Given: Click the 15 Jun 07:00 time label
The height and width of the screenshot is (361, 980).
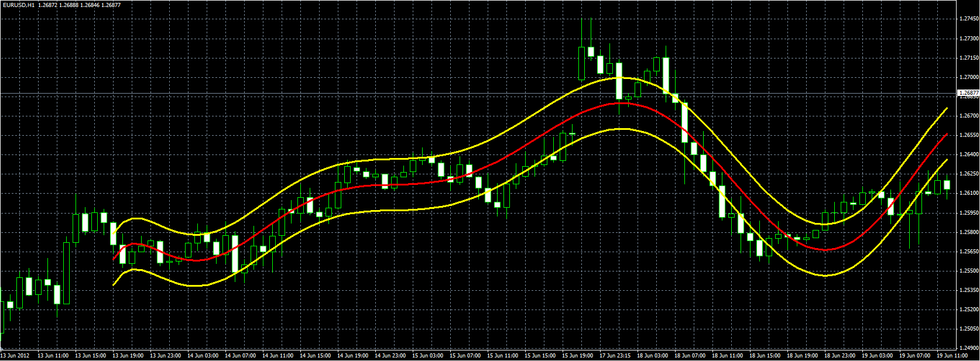Looking at the screenshot, I should click(465, 356).
